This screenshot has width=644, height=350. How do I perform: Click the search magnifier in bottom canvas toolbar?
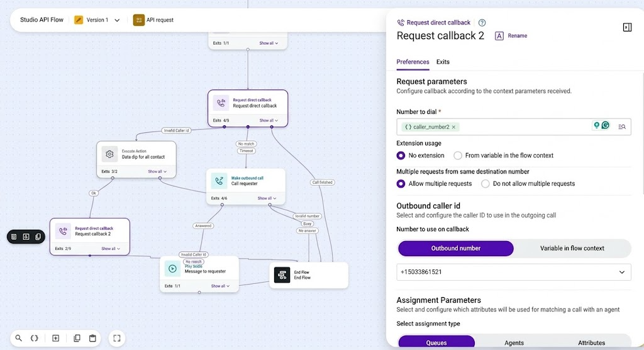pyautogui.click(x=18, y=338)
